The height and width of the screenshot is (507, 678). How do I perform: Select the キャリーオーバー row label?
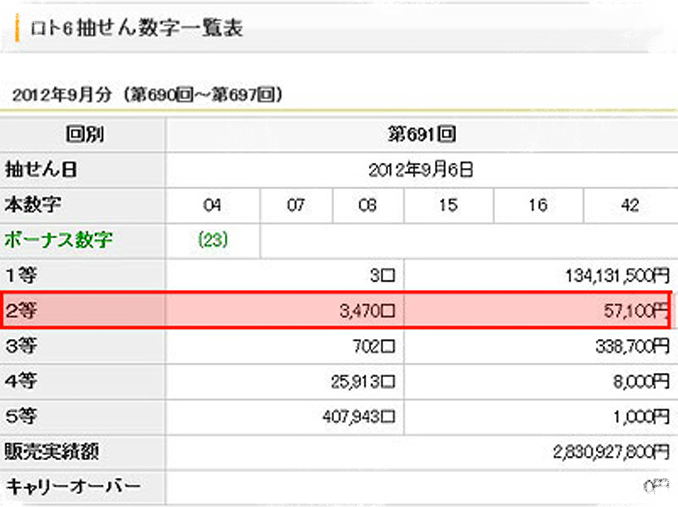(73, 487)
